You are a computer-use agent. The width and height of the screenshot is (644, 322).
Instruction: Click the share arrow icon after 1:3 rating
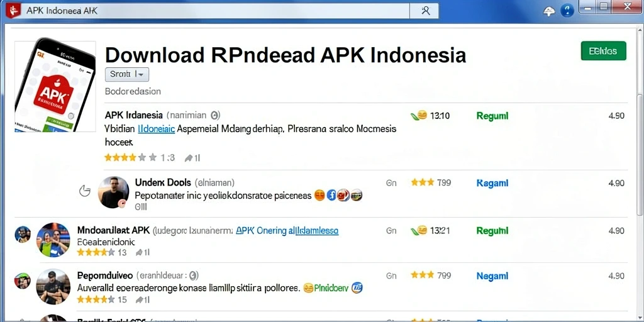click(189, 158)
